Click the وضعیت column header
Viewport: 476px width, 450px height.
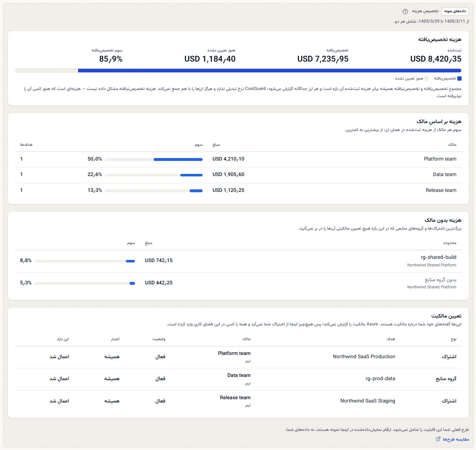[x=159, y=339]
